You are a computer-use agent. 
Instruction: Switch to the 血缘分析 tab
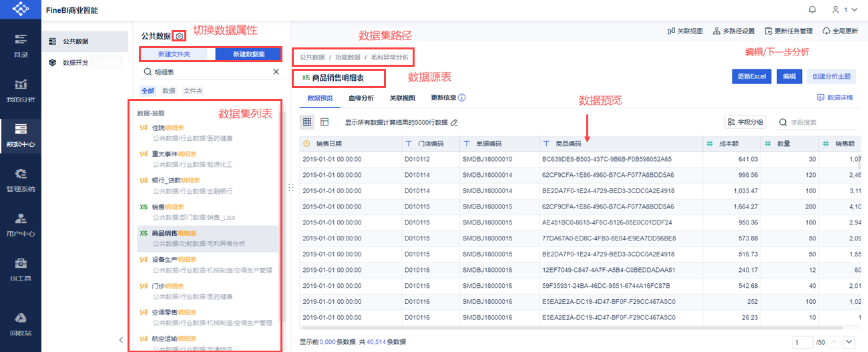point(361,98)
